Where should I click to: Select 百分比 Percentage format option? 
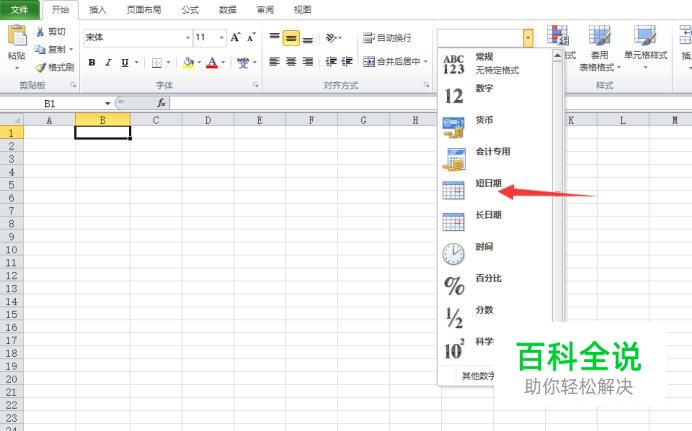495,286
